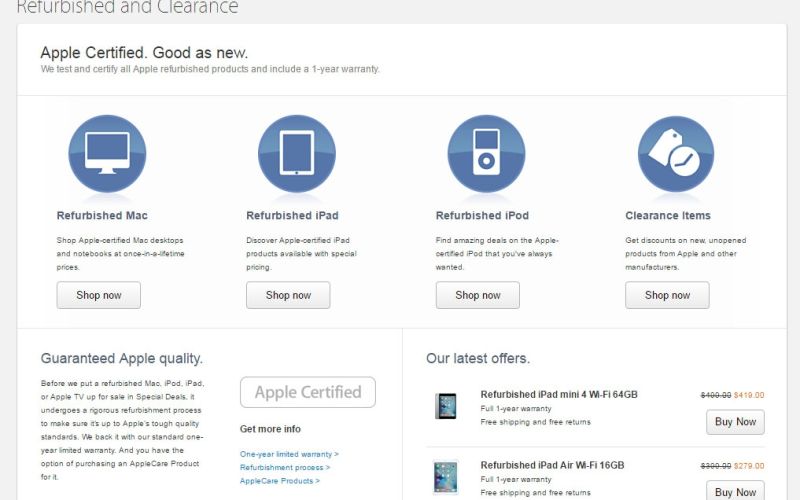This screenshot has width=800, height=500.
Task: Open the One-year limited warranty link
Action: (x=289, y=454)
